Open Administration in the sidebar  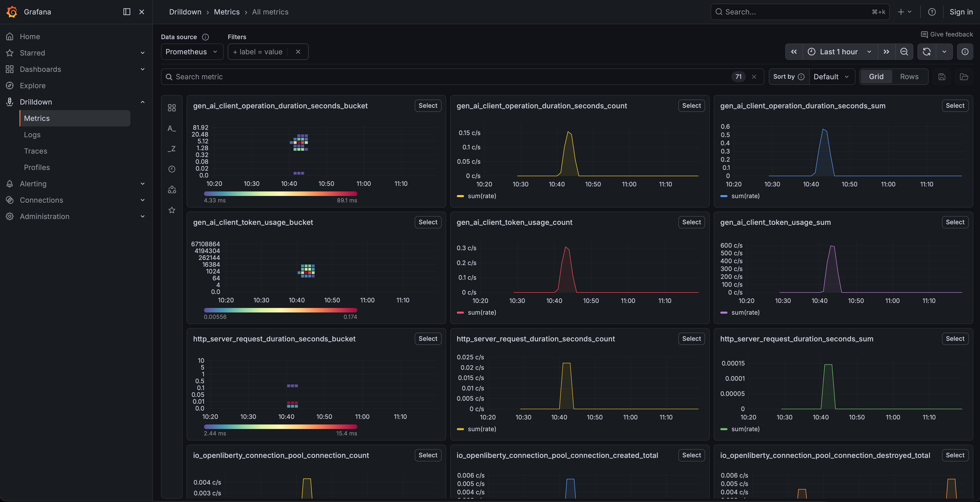tap(45, 216)
